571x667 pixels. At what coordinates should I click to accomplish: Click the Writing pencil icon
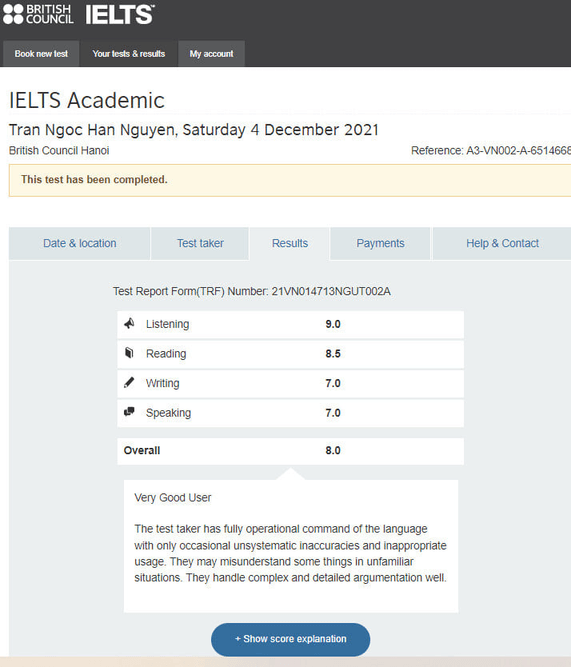point(129,382)
